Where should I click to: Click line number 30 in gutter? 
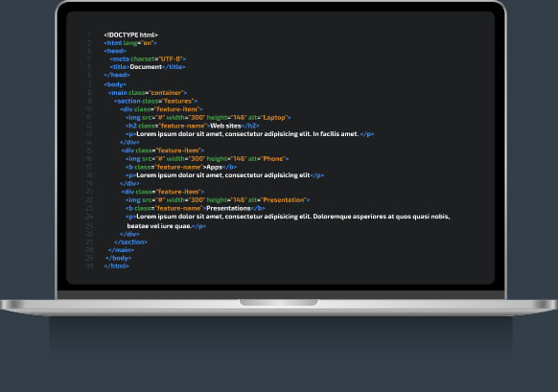89,266
